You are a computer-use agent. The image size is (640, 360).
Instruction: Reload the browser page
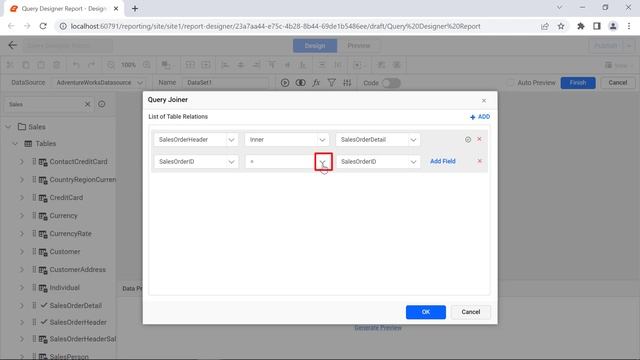point(43,26)
